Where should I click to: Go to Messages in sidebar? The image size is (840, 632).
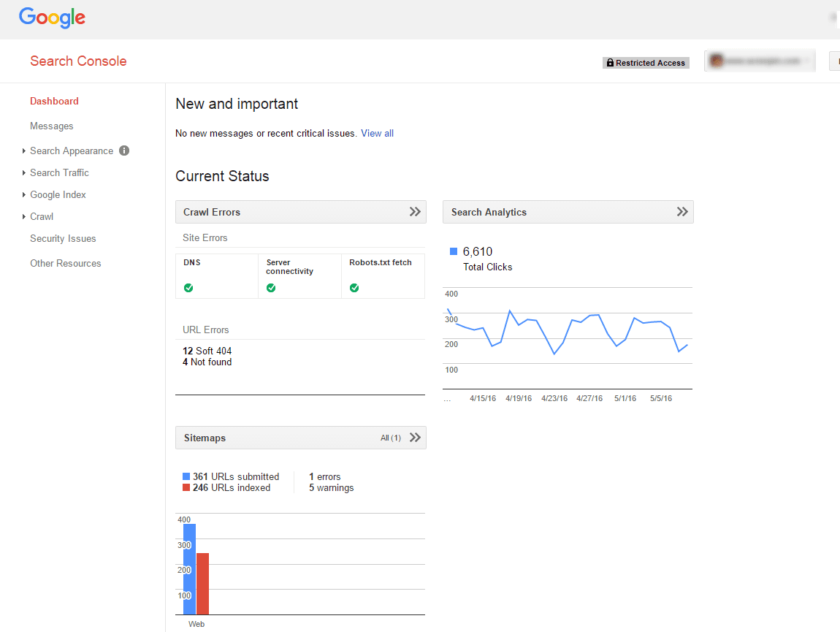51,126
